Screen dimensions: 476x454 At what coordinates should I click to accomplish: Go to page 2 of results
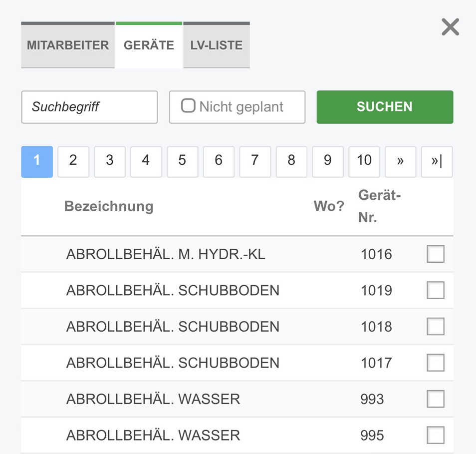(x=73, y=161)
